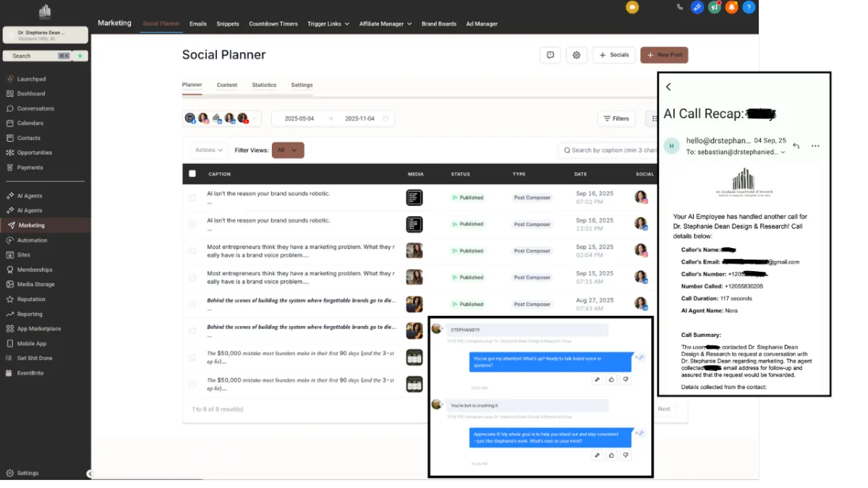Expand the Trigger Links dropdown
This screenshot has width=868, height=488.
[328, 24]
